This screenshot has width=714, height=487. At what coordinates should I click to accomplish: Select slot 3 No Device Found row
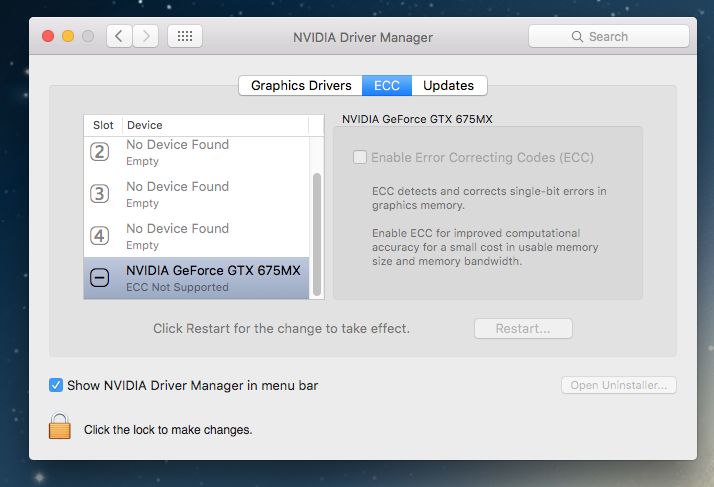(196, 194)
